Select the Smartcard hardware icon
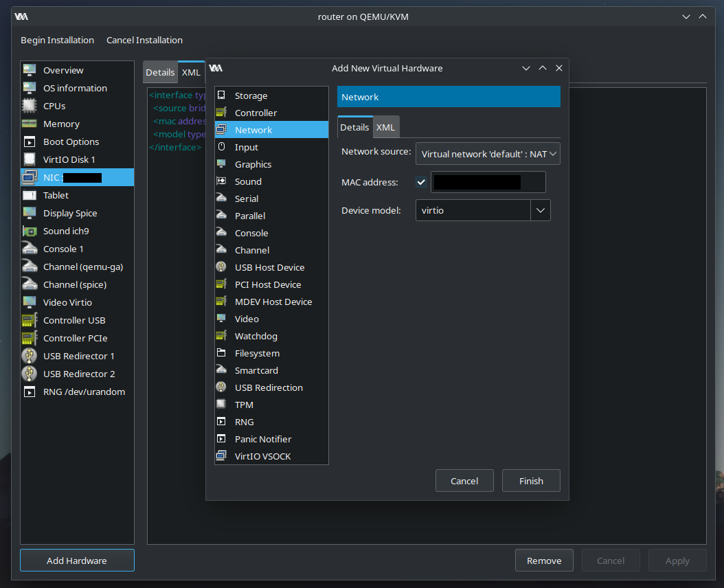This screenshot has width=724, height=588. (x=222, y=370)
